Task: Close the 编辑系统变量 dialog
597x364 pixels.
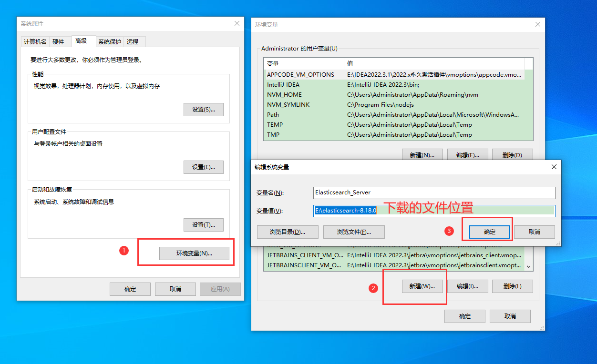Action: click(554, 167)
